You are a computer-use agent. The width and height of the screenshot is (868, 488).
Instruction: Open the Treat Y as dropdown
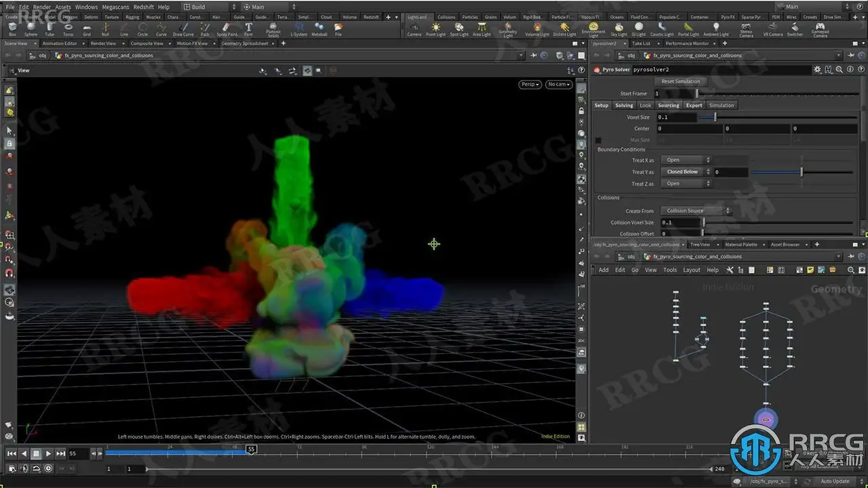pos(686,172)
